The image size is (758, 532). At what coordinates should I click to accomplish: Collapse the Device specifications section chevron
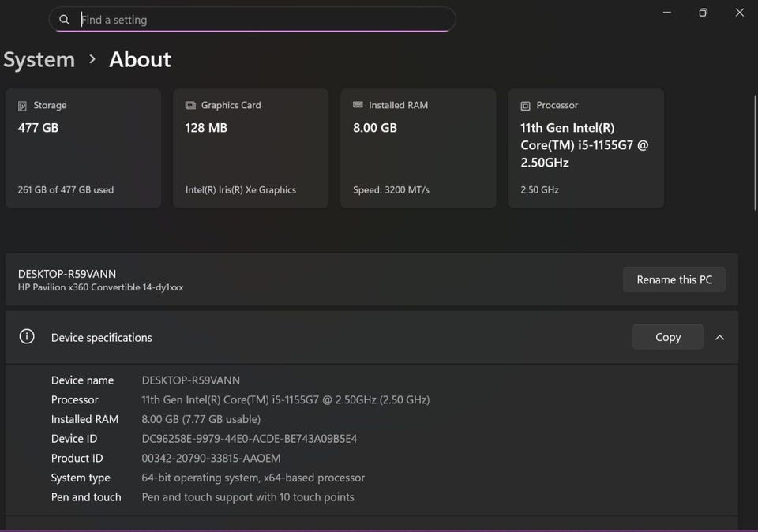719,337
